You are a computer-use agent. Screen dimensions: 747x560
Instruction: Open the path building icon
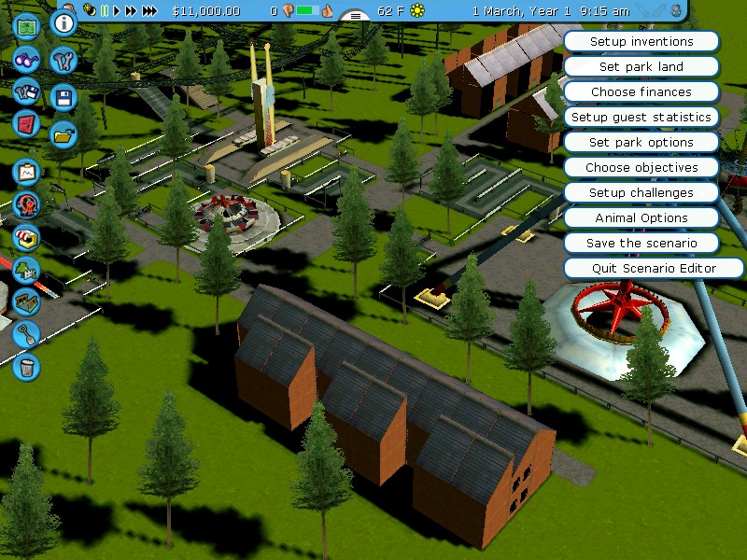coord(26,302)
